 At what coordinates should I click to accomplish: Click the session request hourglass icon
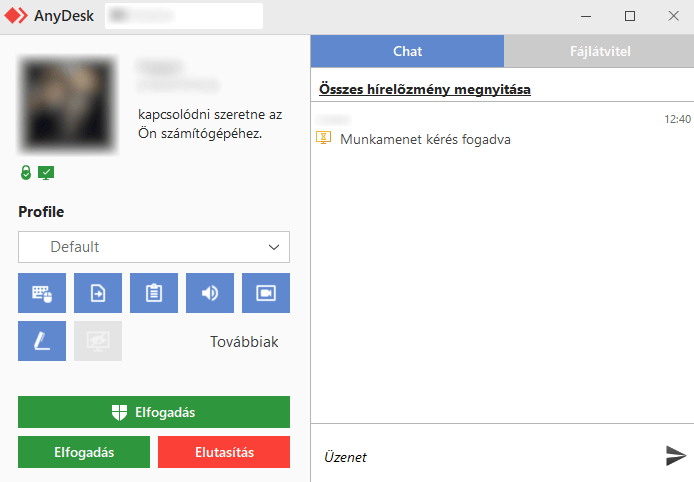324,138
